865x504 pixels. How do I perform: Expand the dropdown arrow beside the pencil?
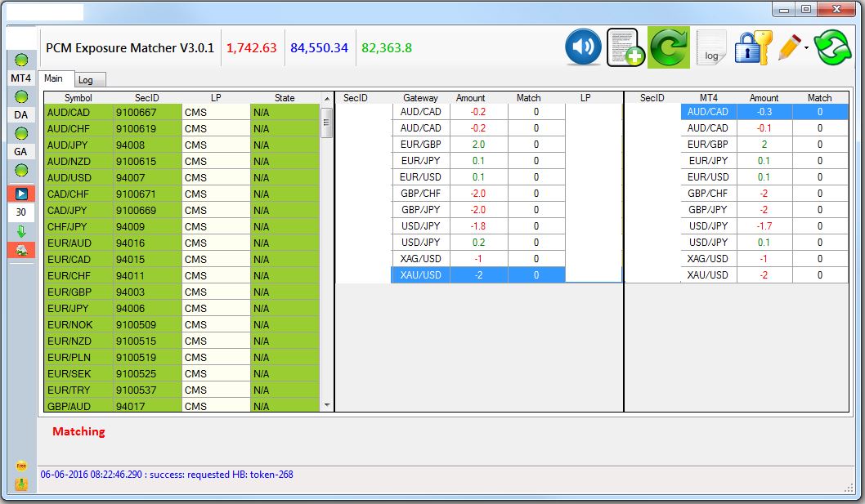pos(806,48)
